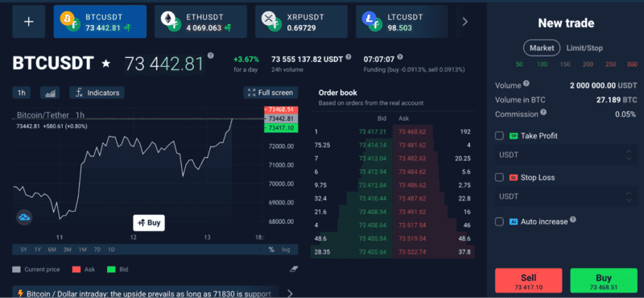Open the 1h timeframe selector

tap(22, 93)
